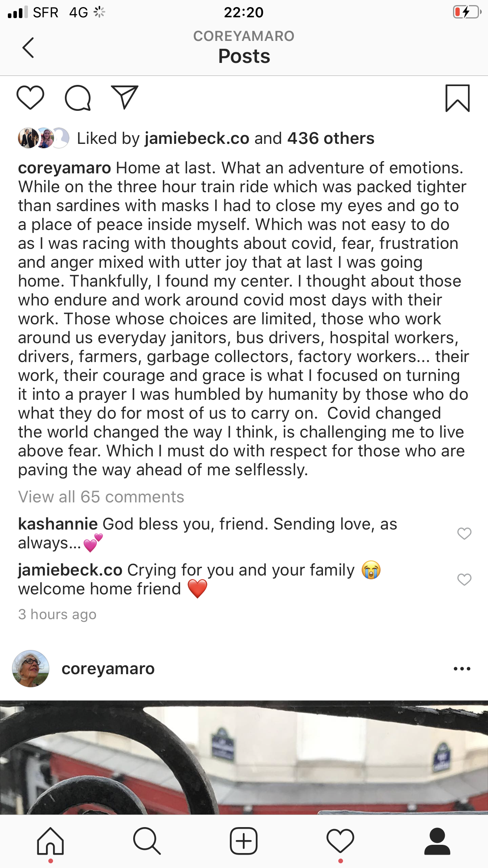Open the Activity heart tab
This screenshot has height=868, width=488.
tap(340, 841)
